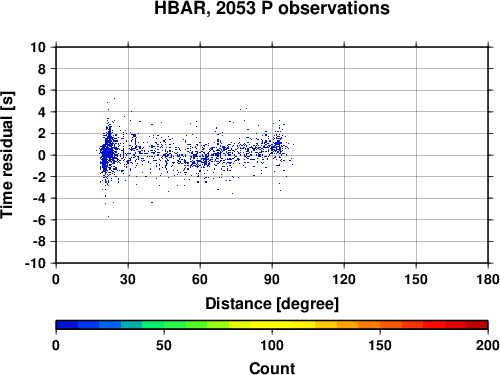Select the orange section of the colorbar
Screen dimensions: 500x375
(x=358, y=324)
